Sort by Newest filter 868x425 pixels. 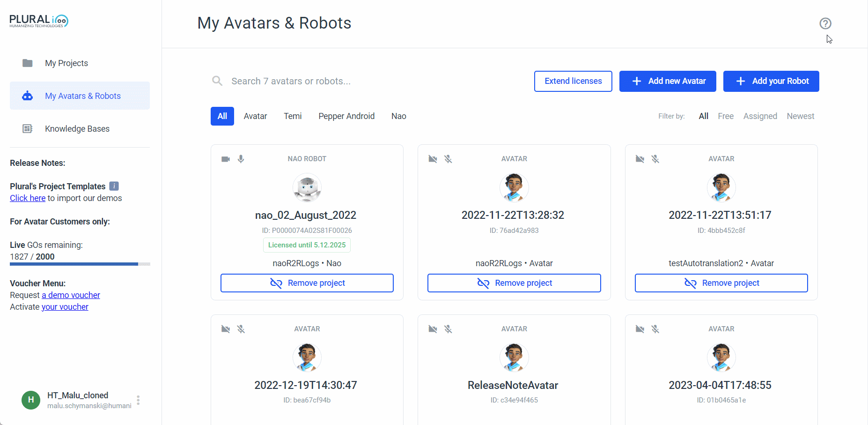click(x=801, y=116)
